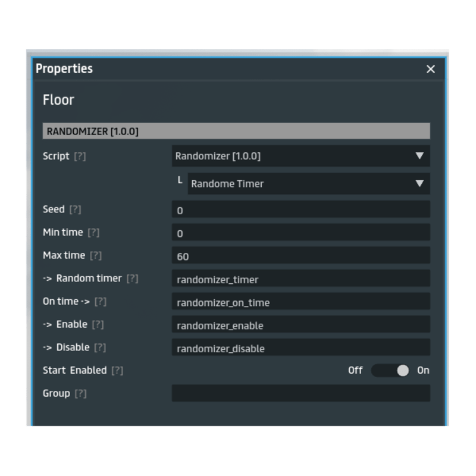Screen dimensions: 476x476
Task: Click the help icon beside Seed
Action: [75, 209]
